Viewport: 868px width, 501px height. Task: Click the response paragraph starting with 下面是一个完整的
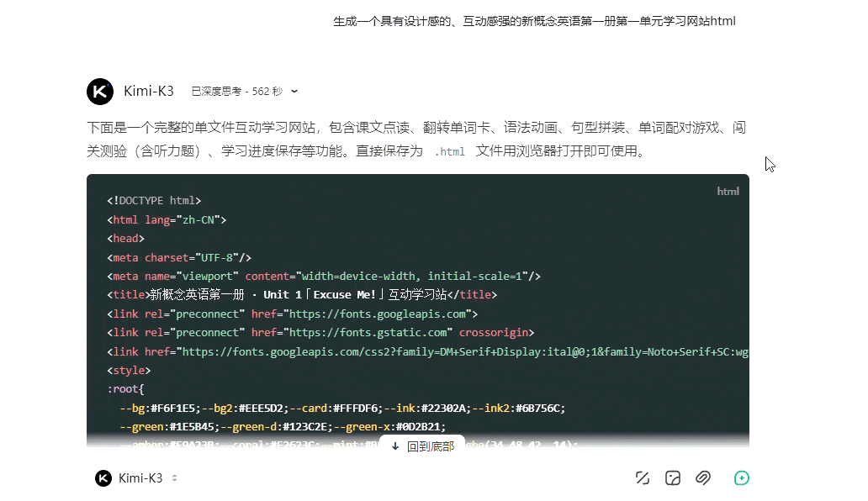[416, 140]
